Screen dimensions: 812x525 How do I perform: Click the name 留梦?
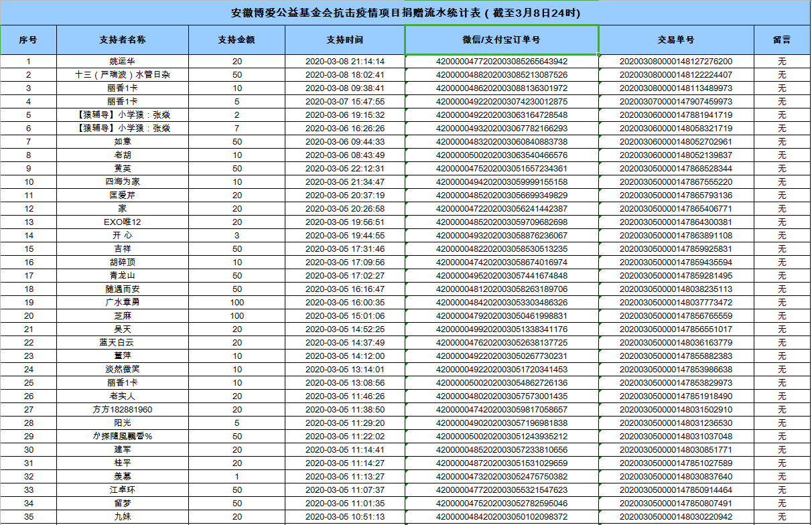(x=123, y=504)
